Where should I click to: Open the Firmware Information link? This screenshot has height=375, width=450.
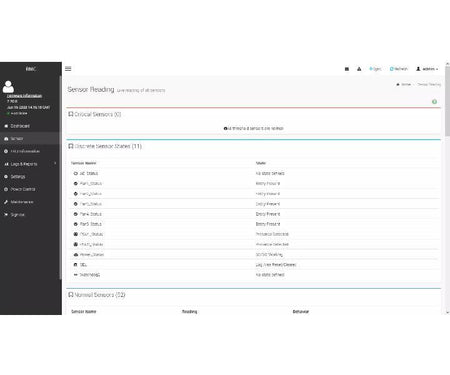click(x=24, y=96)
